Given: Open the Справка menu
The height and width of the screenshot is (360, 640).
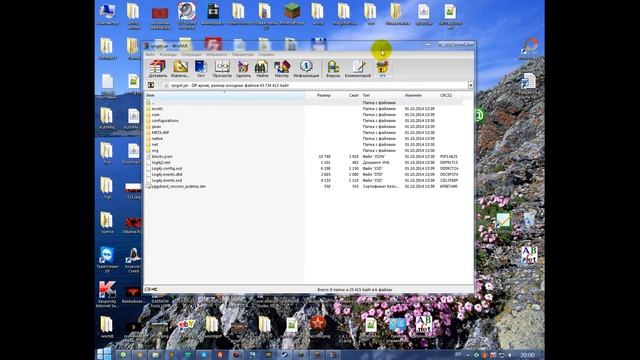Looking at the screenshot, I should point(266,54).
